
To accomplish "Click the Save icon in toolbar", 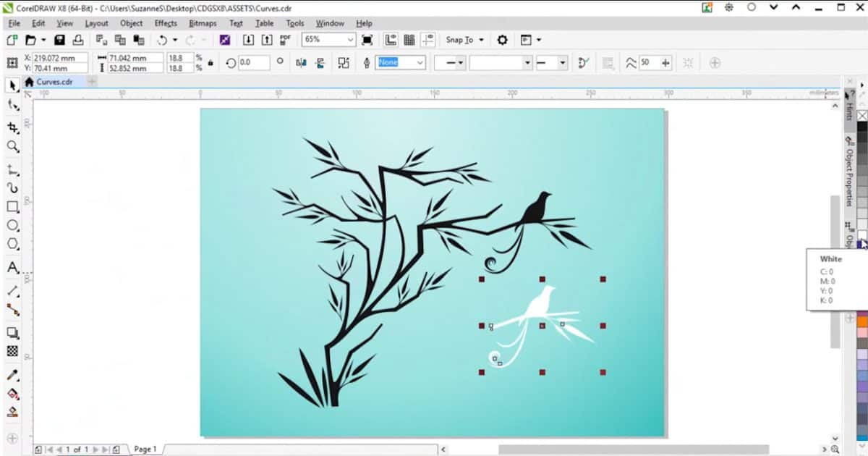I will pyautogui.click(x=59, y=40).
